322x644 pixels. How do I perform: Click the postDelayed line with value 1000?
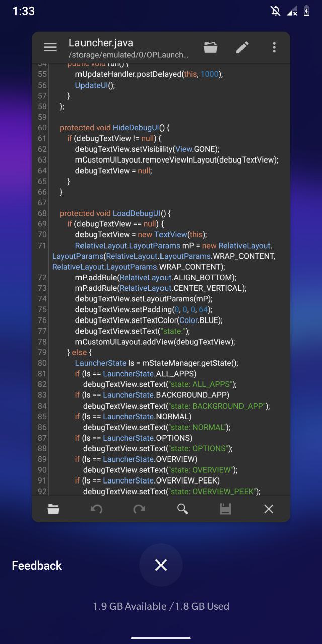pyautogui.click(x=149, y=74)
